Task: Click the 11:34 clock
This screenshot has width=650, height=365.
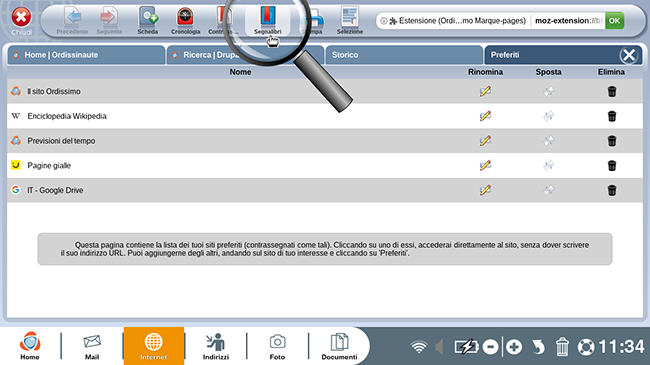Action: point(621,346)
